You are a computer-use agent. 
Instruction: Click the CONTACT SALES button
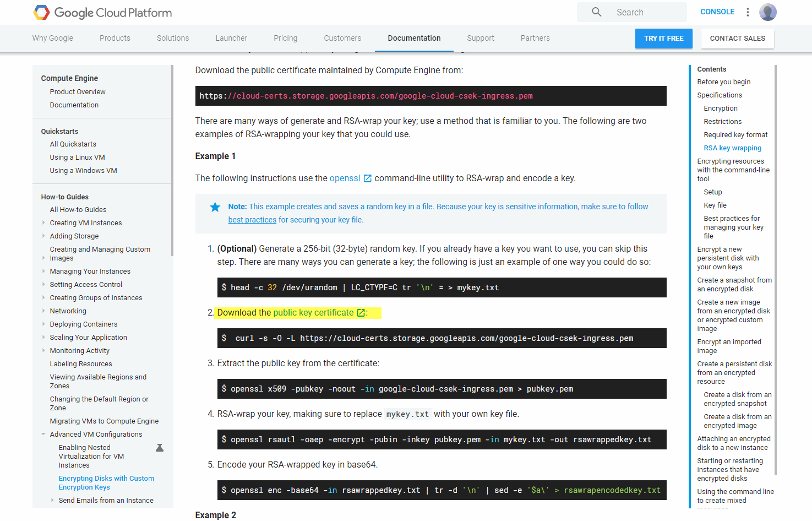(x=737, y=39)
